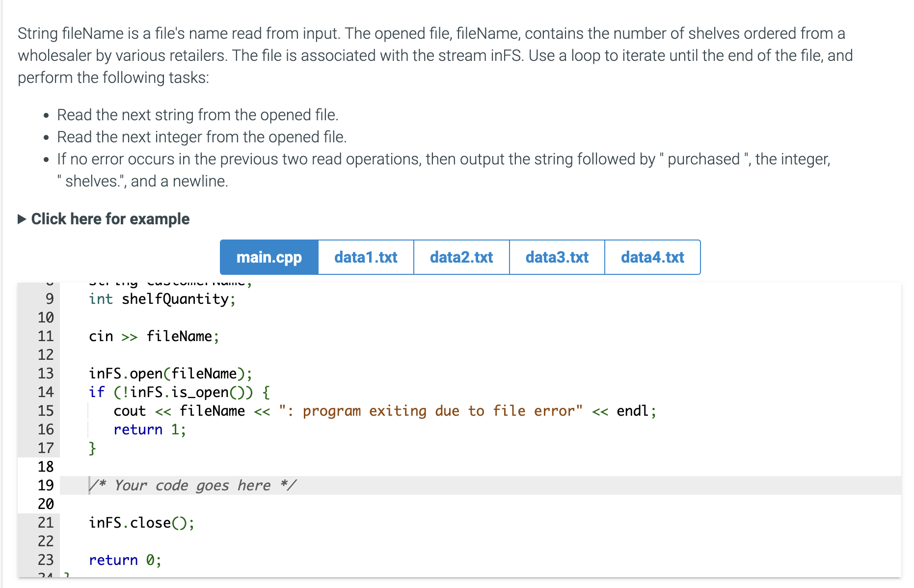914x588 pixels.
Task: Click the 'return 1;' statement on line 16
Action: point(149,429)
